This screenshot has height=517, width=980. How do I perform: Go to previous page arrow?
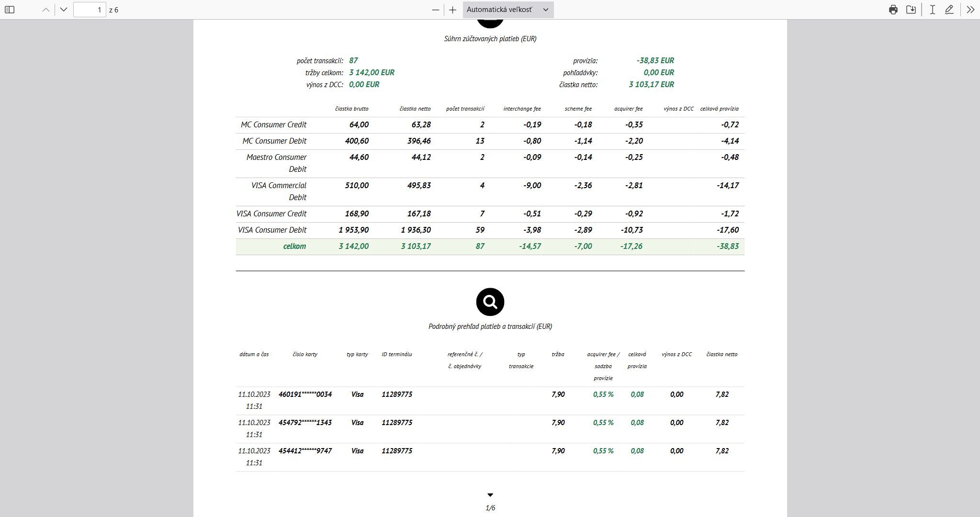46,10
